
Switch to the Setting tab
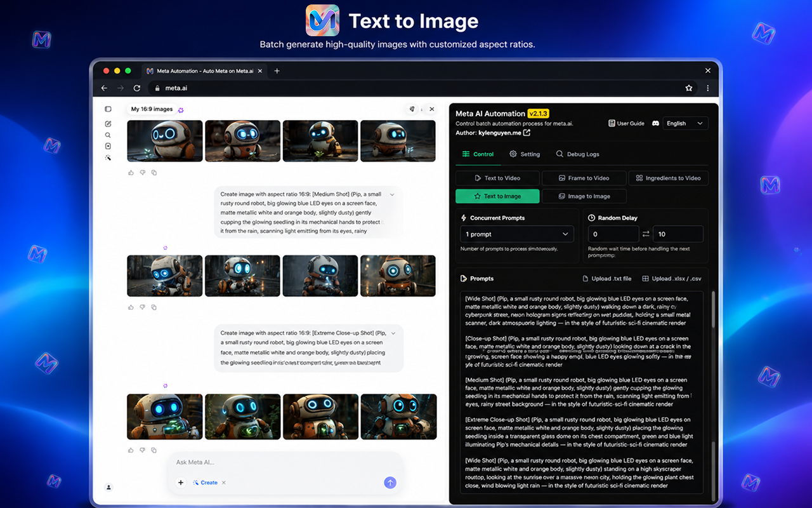pyautogui.click(x=525, y=154)
